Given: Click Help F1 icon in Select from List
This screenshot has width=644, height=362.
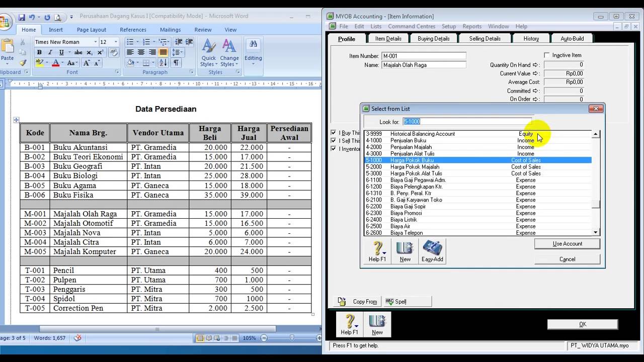Looking at the screenshot, I should click(377, 251).
